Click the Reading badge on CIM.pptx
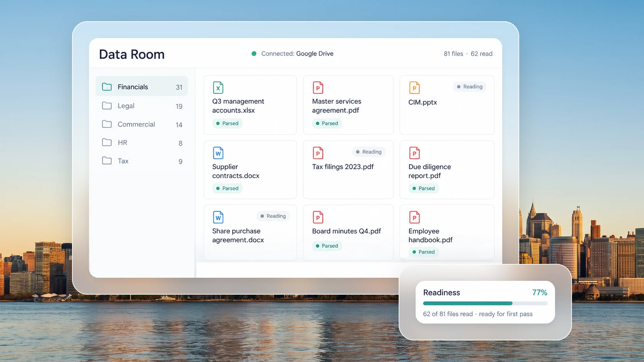 [x=470, y=87]
